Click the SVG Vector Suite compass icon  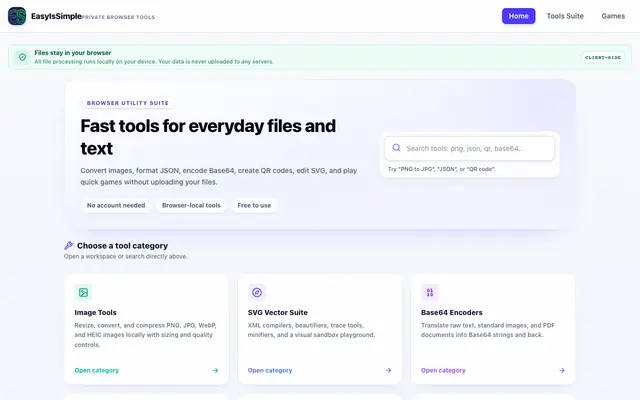[257, 292]
